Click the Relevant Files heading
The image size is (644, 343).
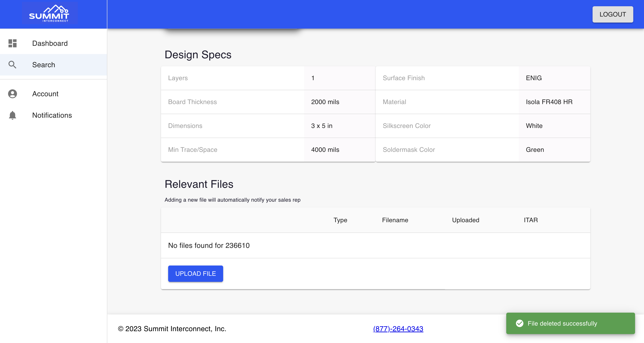(x=199, y=184)
